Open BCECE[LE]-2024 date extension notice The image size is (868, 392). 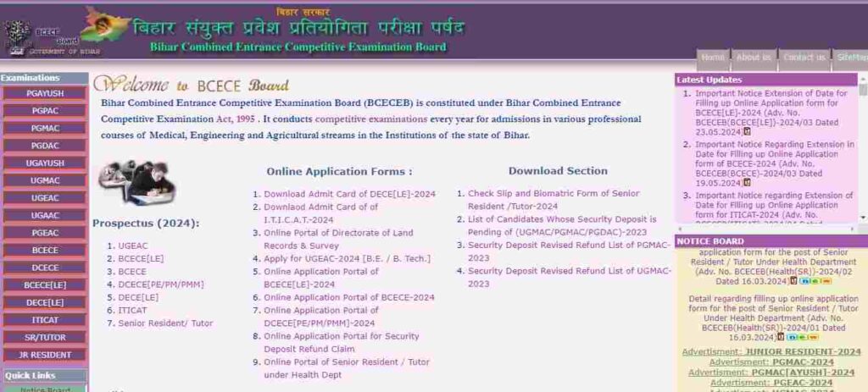click(771, 113)
